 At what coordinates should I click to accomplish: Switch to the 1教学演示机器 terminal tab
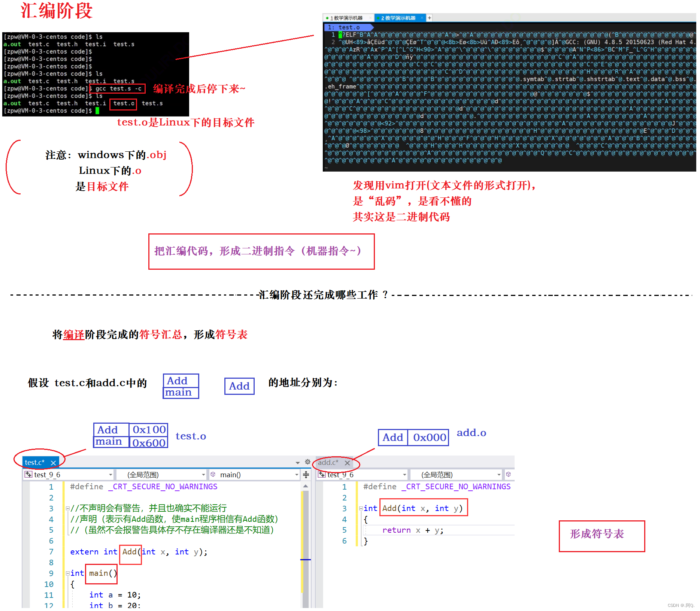tap(347, 18)
